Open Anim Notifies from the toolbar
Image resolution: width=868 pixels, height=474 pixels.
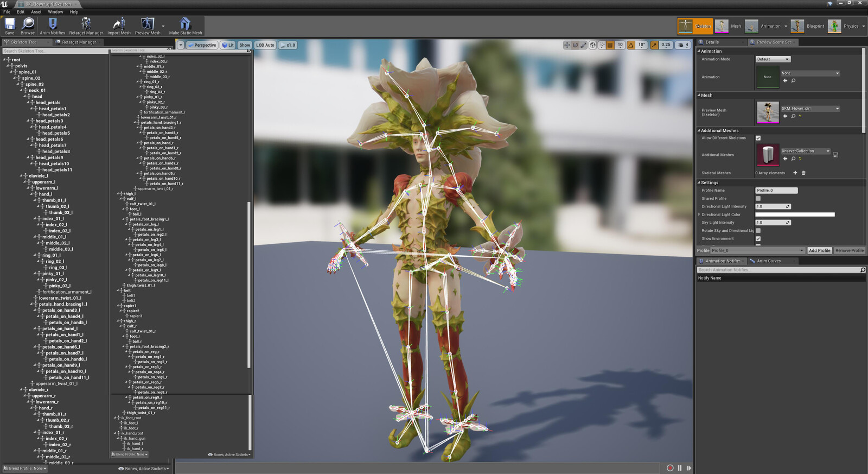coord(53,26)
